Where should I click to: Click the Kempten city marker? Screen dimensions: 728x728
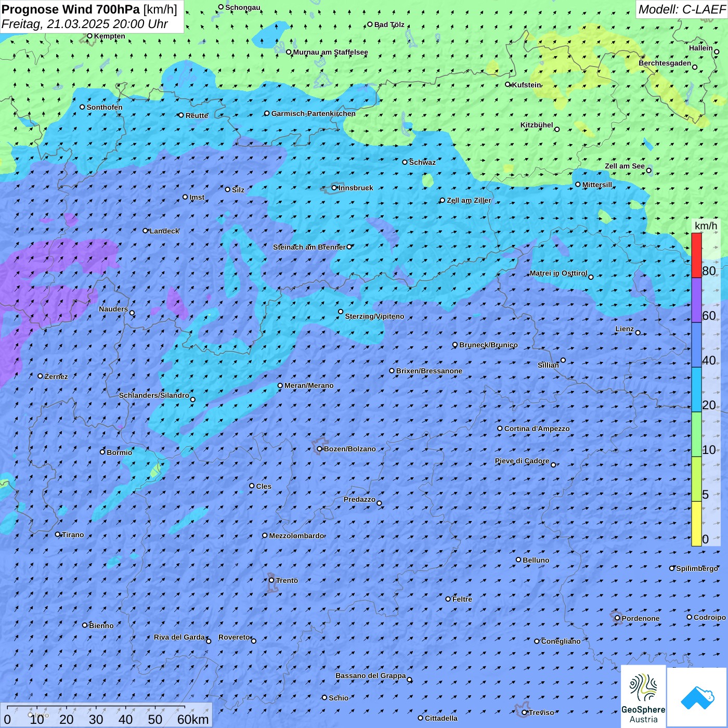pos(89,36)
